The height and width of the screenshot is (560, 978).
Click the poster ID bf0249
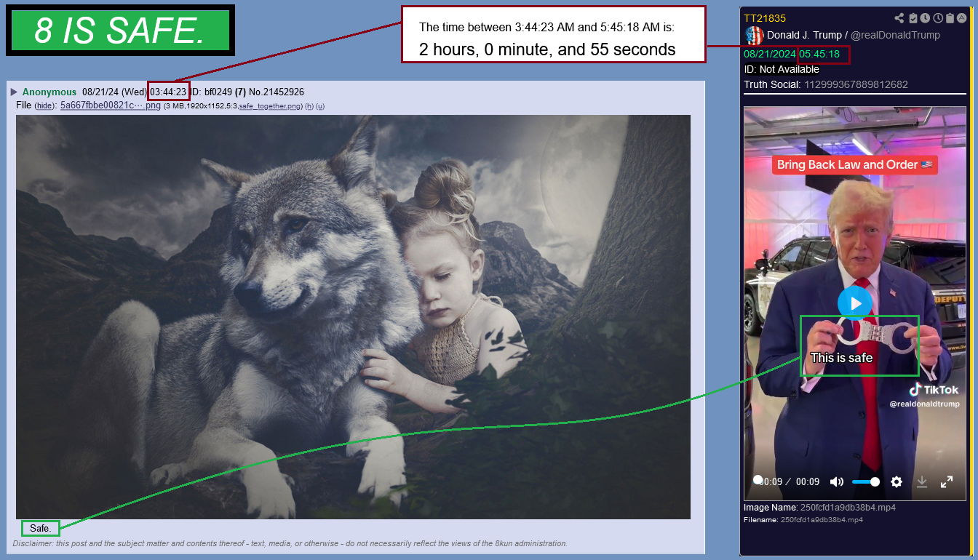click(x=218, y=92)
